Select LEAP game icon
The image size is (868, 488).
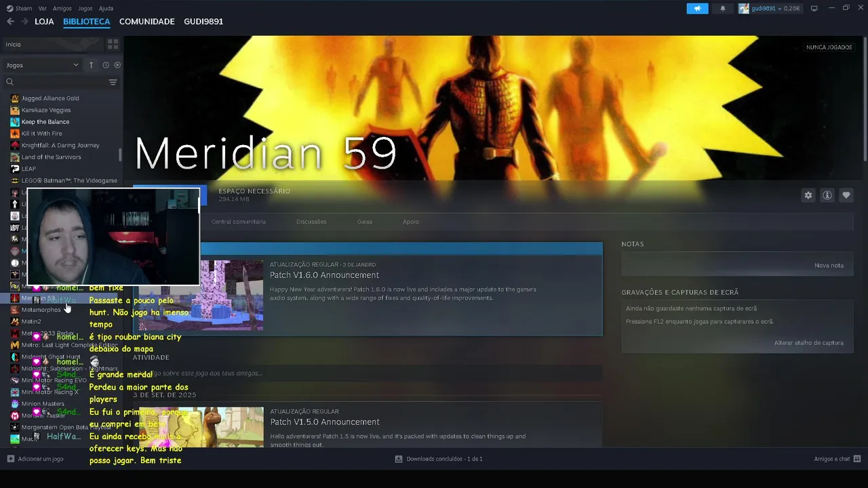[x=15, y=169]
